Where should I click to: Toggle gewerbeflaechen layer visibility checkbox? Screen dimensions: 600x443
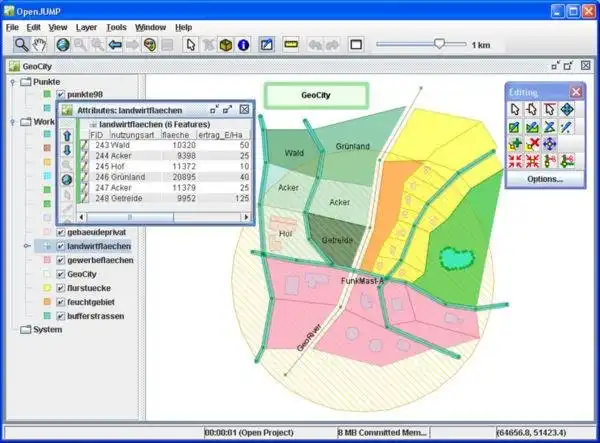(x=60, y=260)
